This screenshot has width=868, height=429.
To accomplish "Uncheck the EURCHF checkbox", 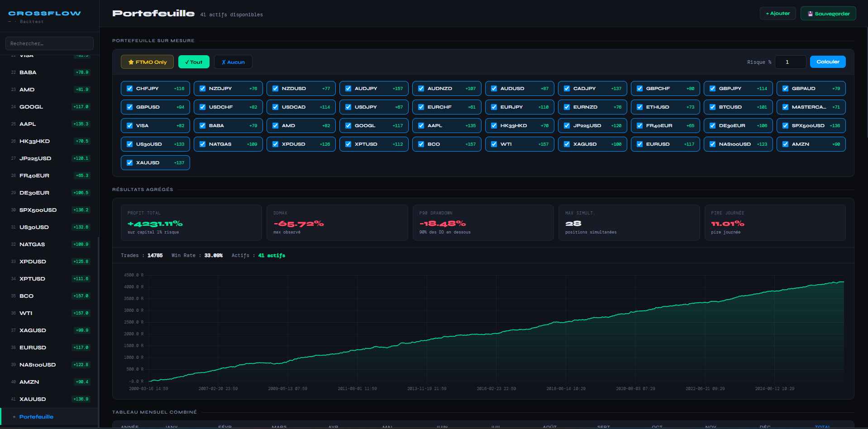I will (421, 107).
